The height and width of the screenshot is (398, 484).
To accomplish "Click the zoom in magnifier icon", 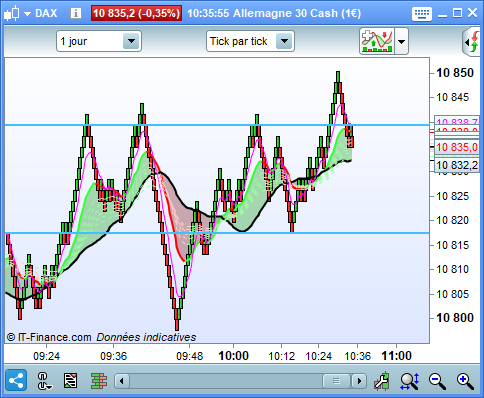I will tap(465, 381).
